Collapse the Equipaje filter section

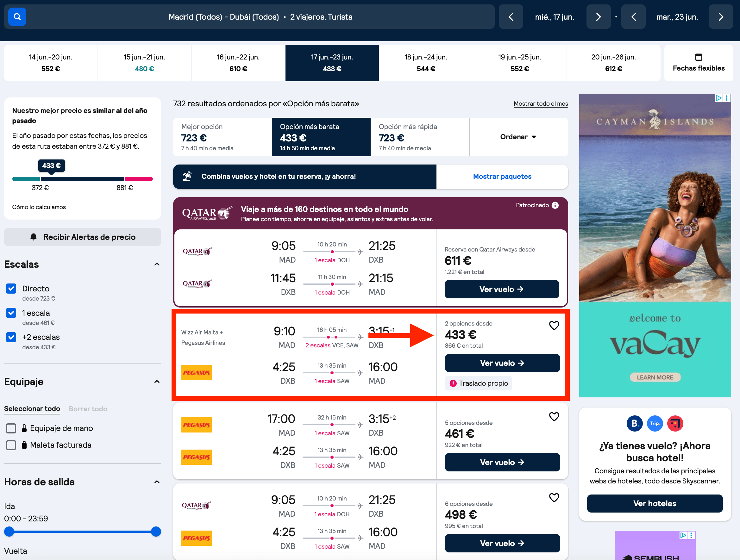tap(157, 382)
